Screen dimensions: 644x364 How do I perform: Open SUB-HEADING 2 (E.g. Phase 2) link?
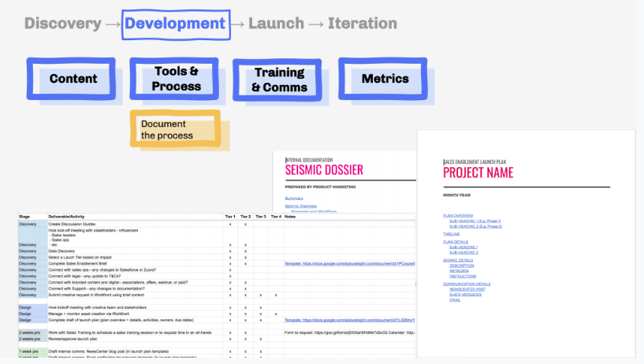click(475, 226)
